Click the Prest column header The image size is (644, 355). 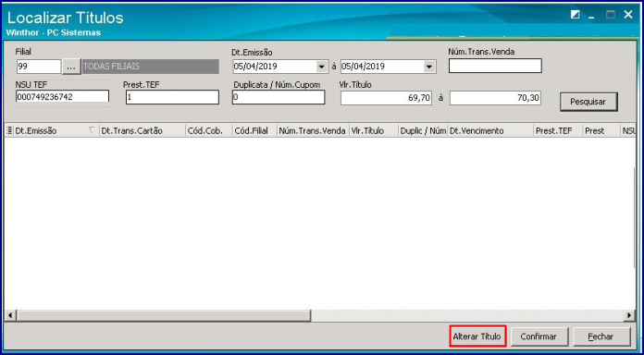tap(601, 131)
